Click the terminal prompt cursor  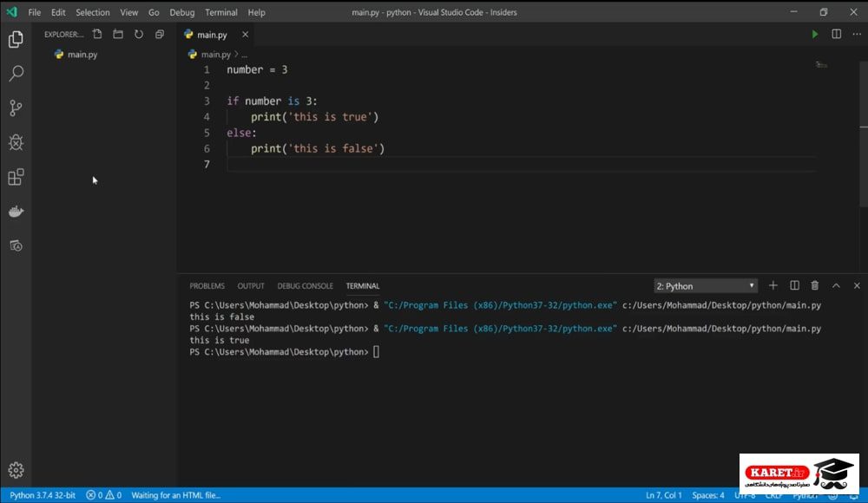click(377, 352)
